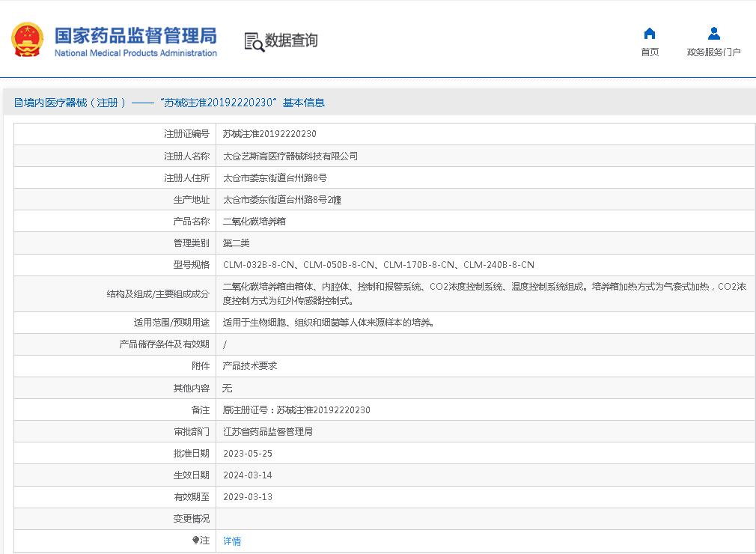The width and height of the screenshot is (756, 554).
Task: Click the 首页 house icon
Action: (650, 34)
